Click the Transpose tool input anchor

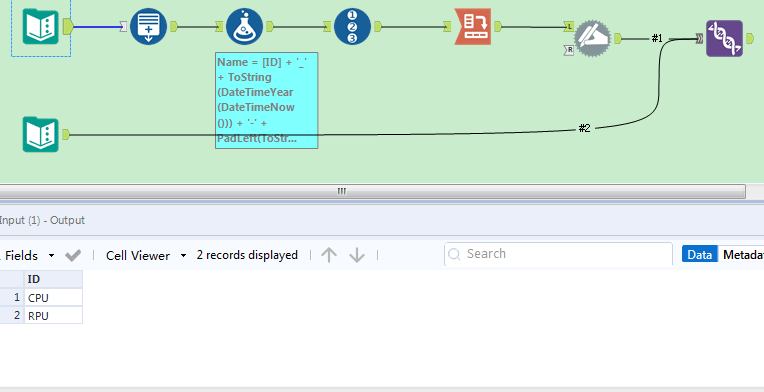tap(447, 27)
